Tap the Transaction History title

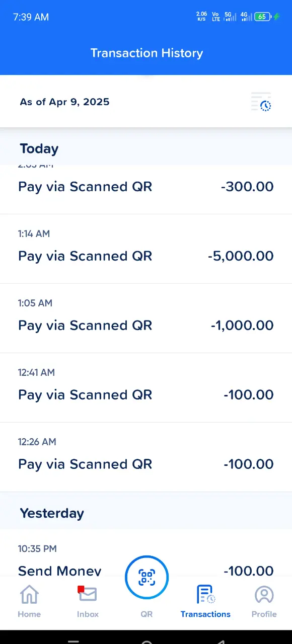coord(147,53)
